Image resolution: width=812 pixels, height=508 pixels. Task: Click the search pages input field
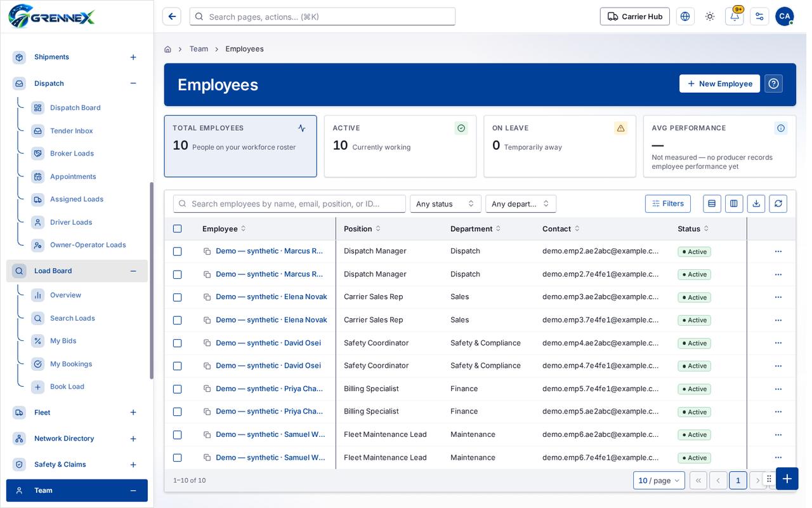(x=322, y=17)
